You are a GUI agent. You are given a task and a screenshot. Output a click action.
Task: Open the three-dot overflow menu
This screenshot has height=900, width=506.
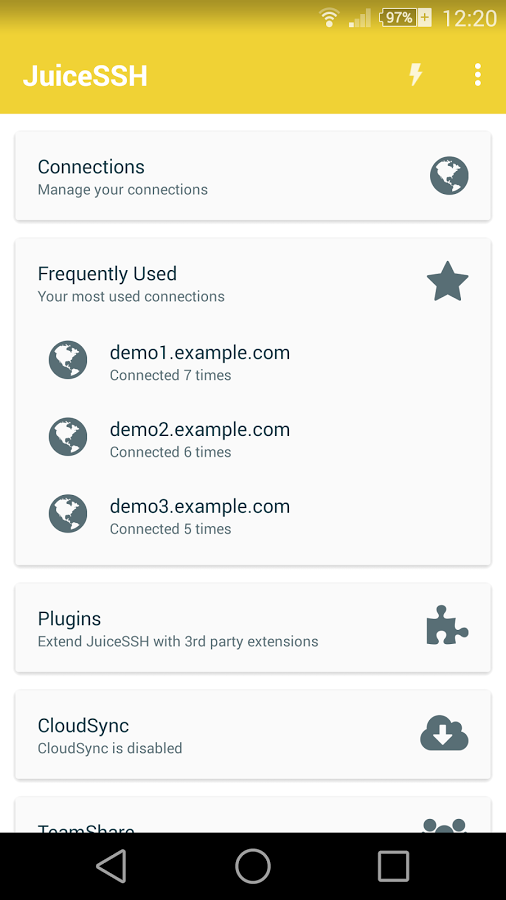coord(477,75)
